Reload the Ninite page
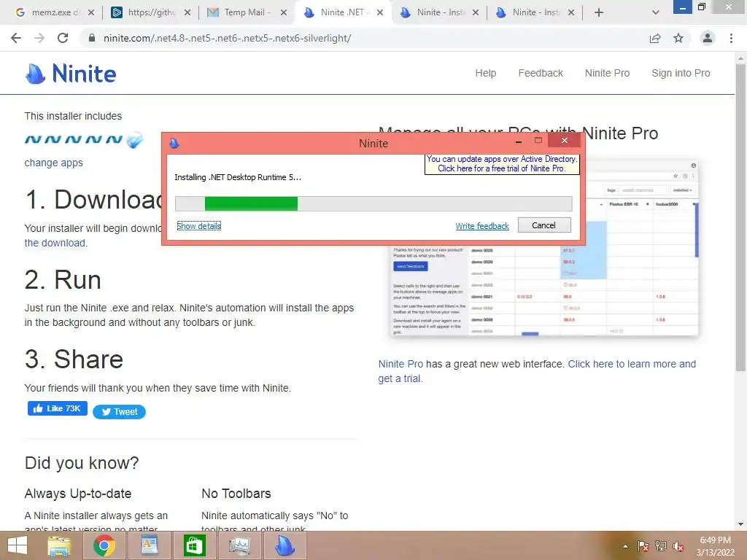Viewport: 747px width, 560px height. 63,38
